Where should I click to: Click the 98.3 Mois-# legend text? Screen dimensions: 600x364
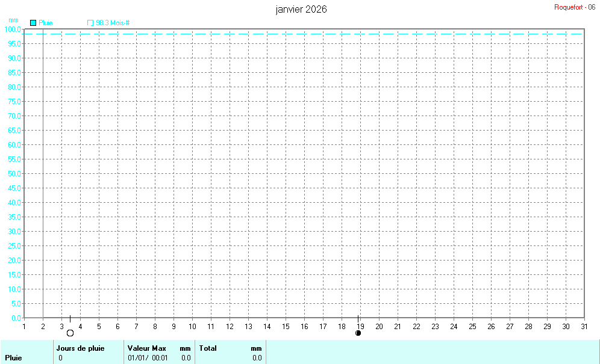click(x=113, y=23)
